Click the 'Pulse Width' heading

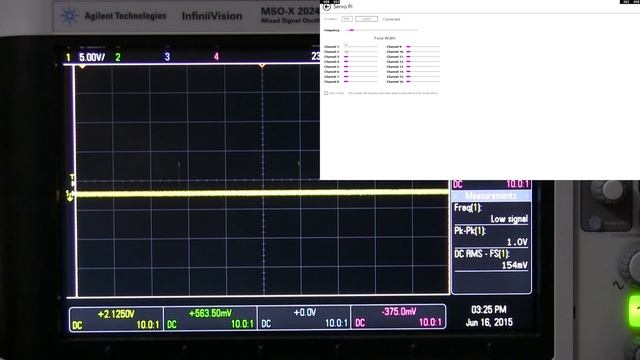click(385, 38)
